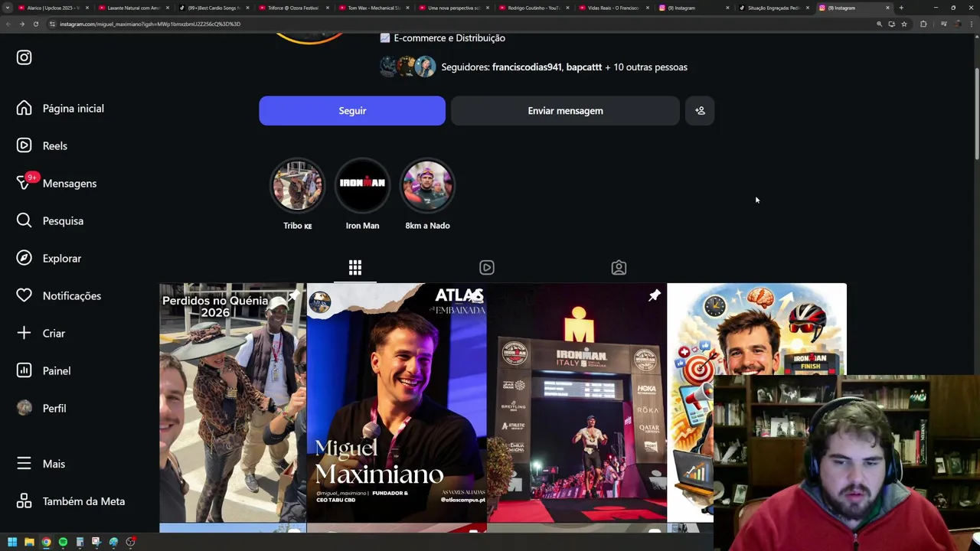Open the Notificações heart icon
This screenshot has width=980, height=551.
24,295
